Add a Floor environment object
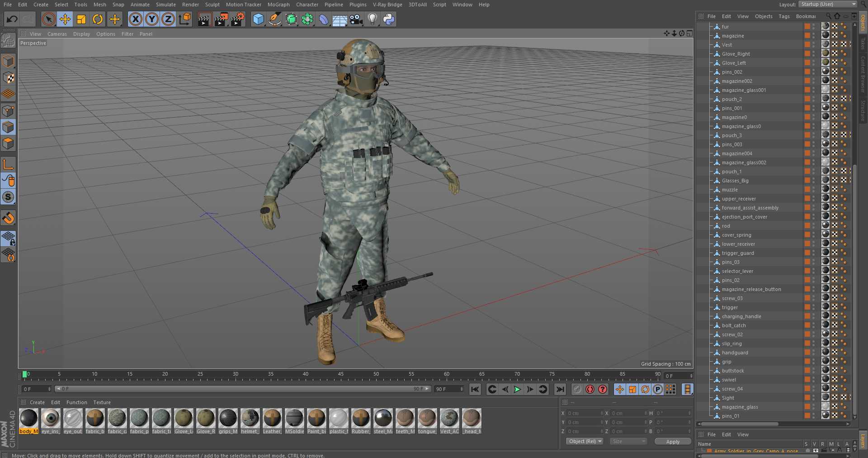Image resolution: width=868 pixels, height=458 pixels. 340,19
